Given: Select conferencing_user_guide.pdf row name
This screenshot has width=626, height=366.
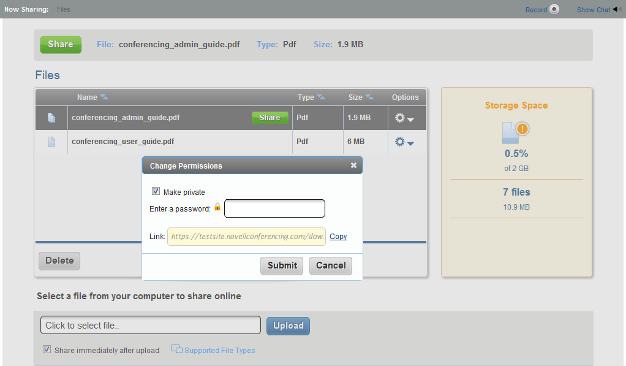Looking at the screenshot, I should pos(123,141).
